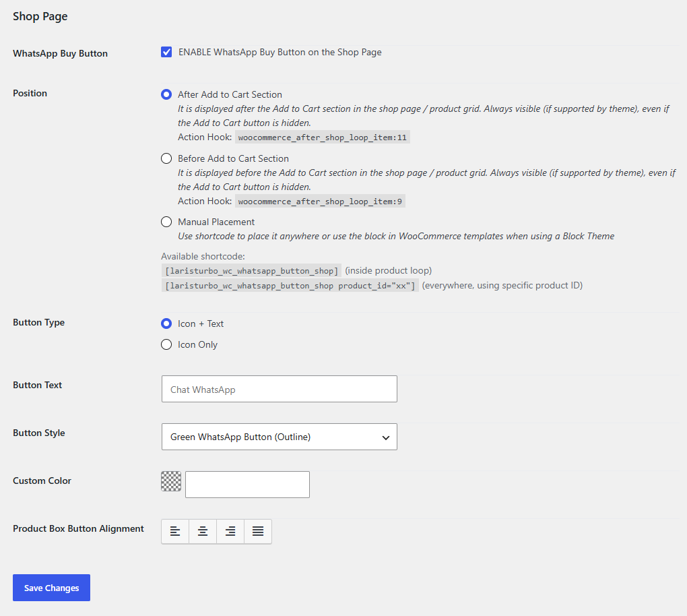687x616 pixels.
Task: Select center alignment icon for product box
Action: (203, 531)
